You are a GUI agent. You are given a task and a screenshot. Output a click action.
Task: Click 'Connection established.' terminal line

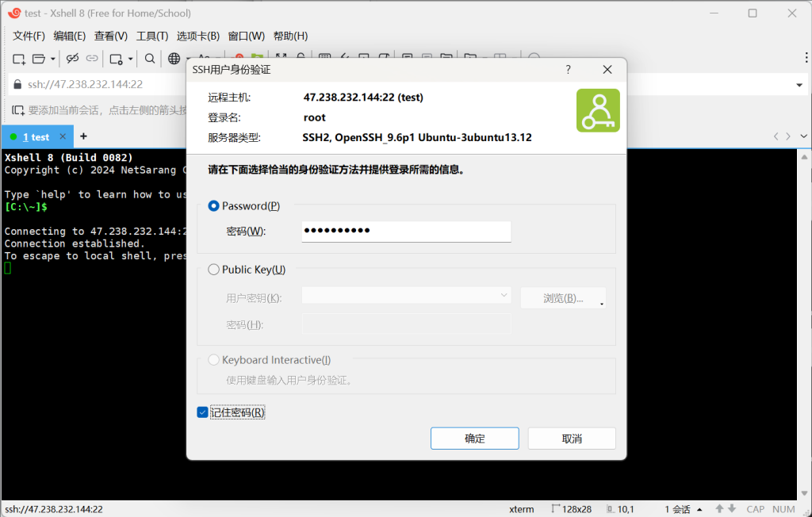tap(75, 243)
